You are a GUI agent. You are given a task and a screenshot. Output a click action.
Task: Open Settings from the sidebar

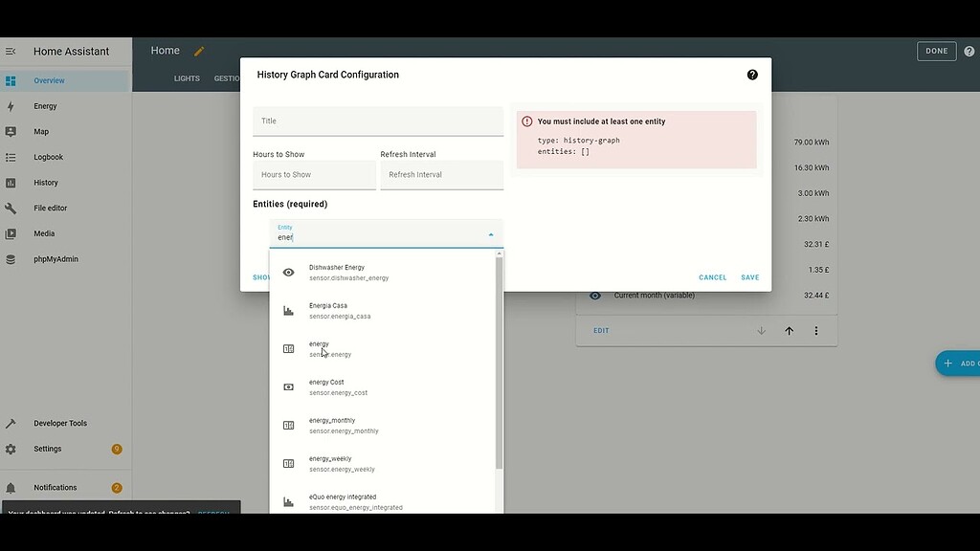pos(47,448)
